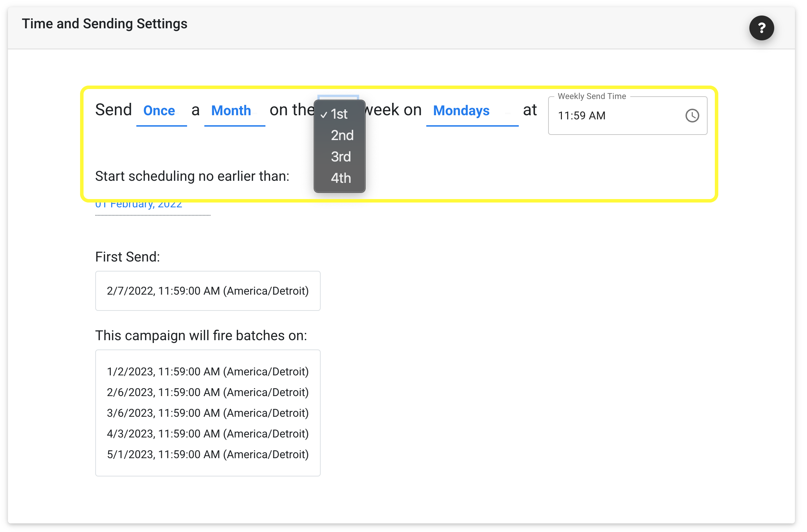Viewport: 807px width, 532px height.
Task: Select batch date 1/2/2023 11:59:00 AM
Action: pyautogui.click(x=208, y=372)
